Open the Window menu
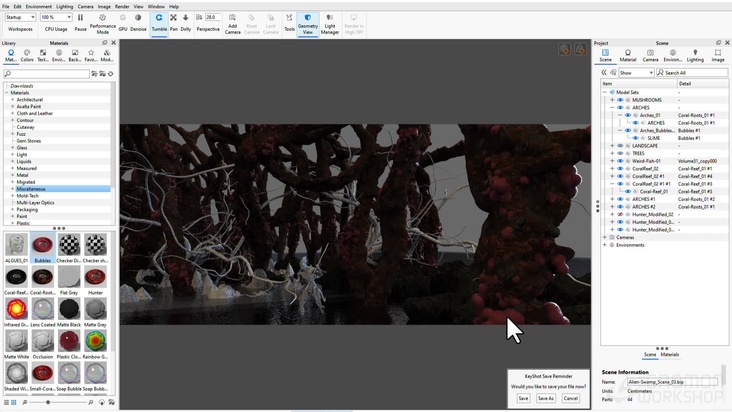This screenshot has height=412, width=732. click(x=156, y=7)
